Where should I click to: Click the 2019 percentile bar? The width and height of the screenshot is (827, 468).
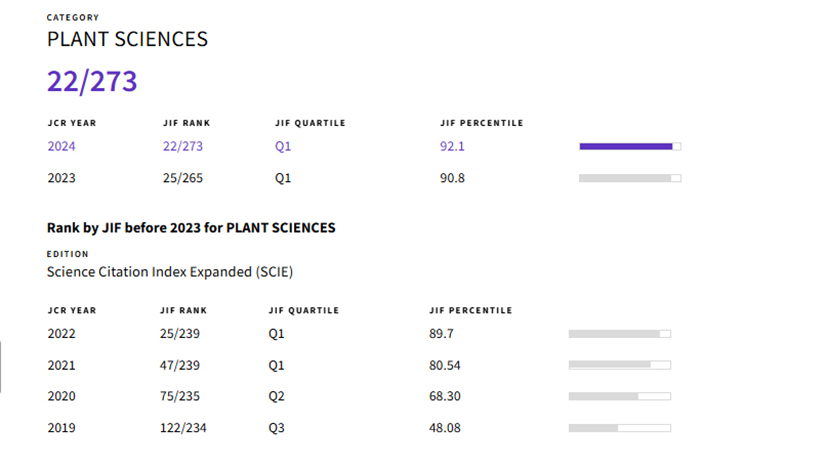(x=619, y=428)
